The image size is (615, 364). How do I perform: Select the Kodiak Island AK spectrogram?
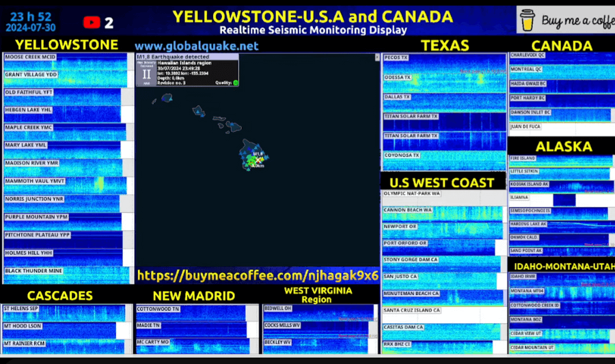point(562,186)
